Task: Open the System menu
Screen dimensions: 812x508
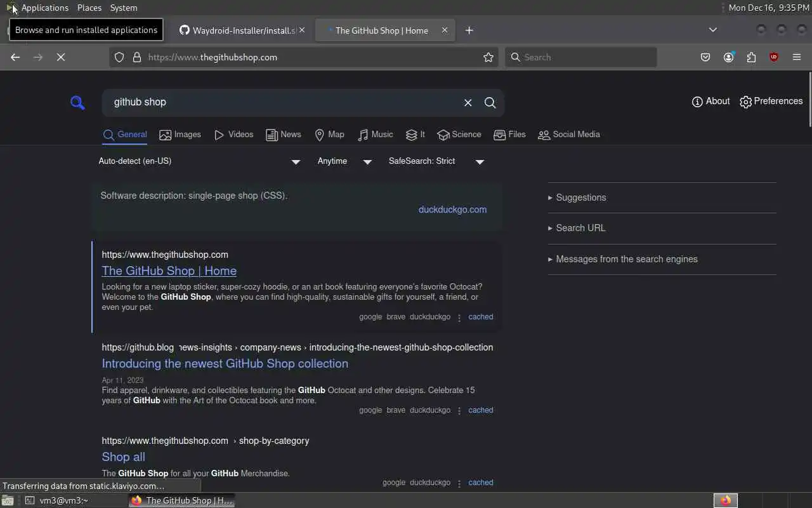Action: click(124, 8)
